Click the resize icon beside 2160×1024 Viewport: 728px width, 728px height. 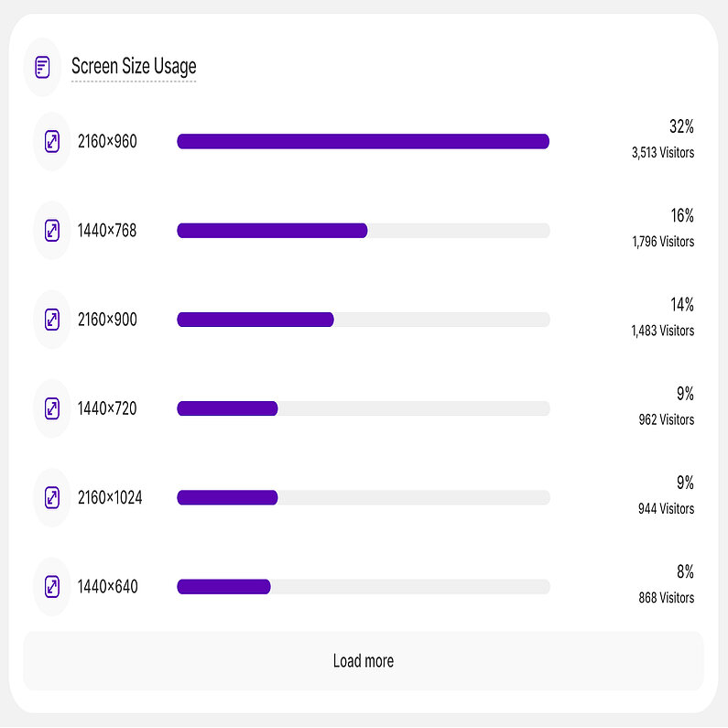click(52, 497)
